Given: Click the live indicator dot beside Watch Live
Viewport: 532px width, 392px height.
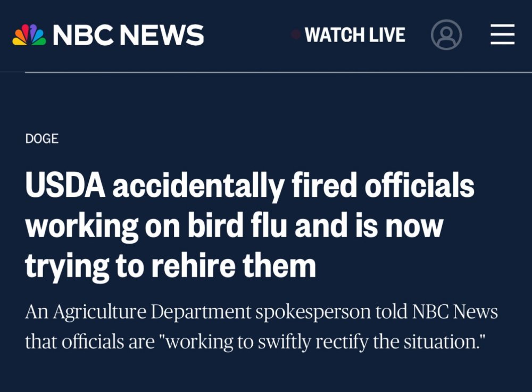Looking at the screenshot, I should point(296,35).
